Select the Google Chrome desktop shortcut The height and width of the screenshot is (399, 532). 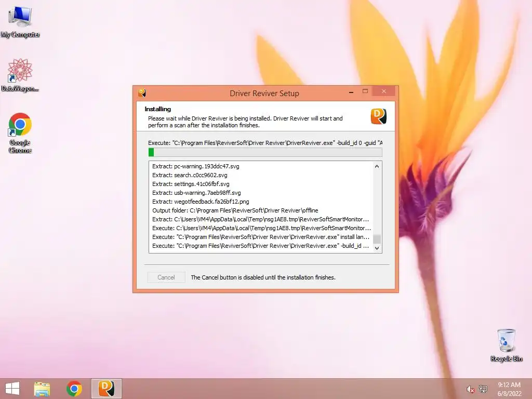tap(20, 132)
